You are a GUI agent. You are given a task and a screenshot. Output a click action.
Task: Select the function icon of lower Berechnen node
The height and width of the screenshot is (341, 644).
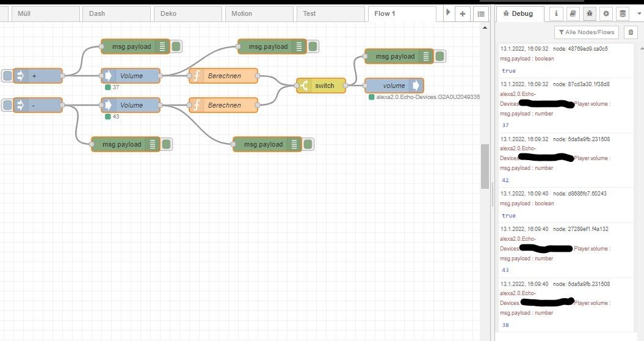coord(197,105)
